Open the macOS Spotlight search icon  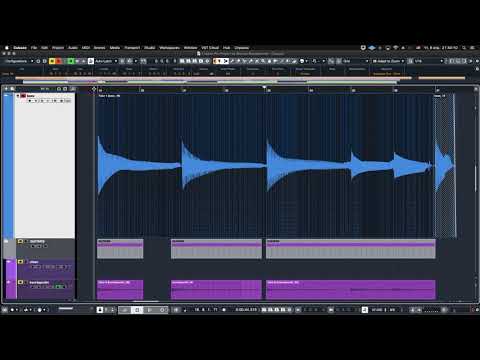464,48
